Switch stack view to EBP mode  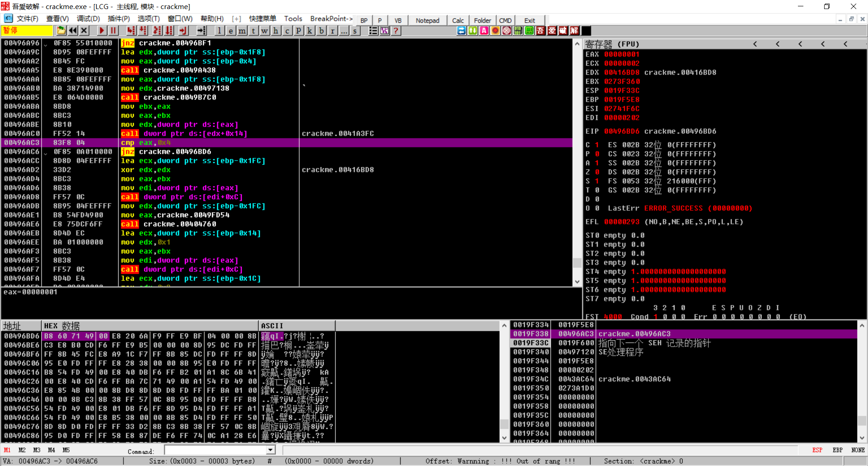click(837, 450)
